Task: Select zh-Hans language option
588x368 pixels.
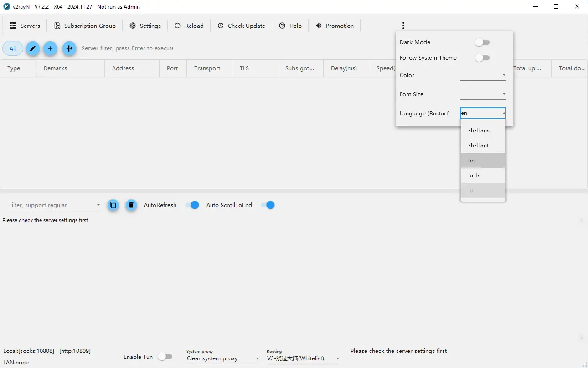Action: click(483, 130)
